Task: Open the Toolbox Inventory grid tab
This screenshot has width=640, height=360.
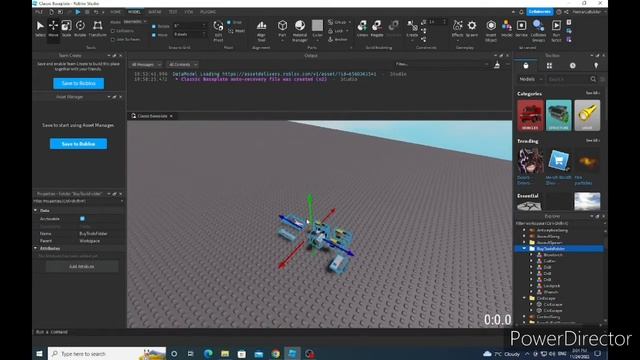Action: coord(549,65)
